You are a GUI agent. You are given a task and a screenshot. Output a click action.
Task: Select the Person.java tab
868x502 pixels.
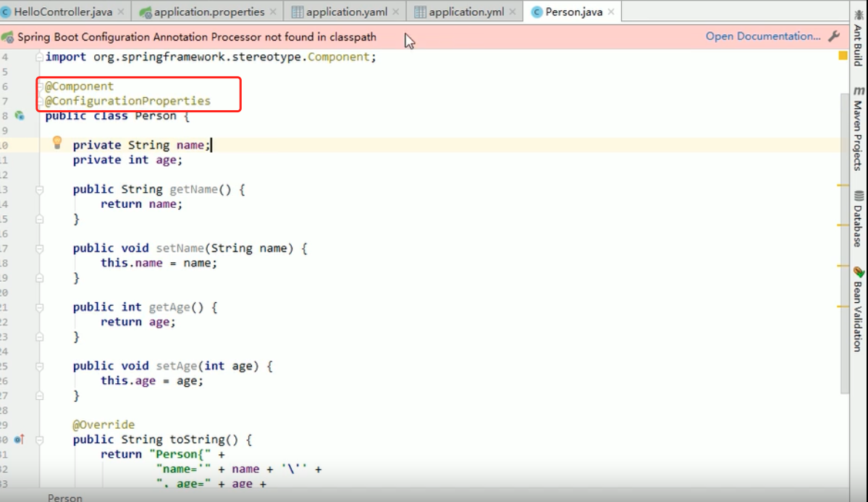pyautogui.click(x=573, y=12)
